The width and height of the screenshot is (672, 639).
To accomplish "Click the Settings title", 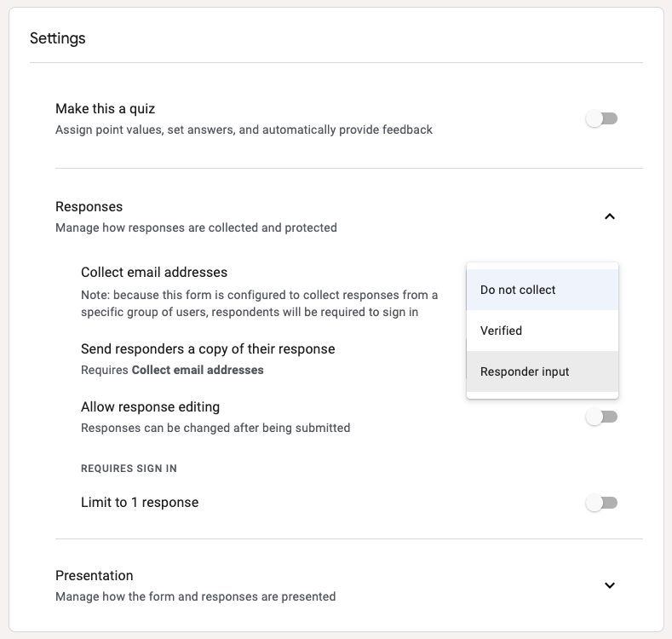I will (58, 38).
